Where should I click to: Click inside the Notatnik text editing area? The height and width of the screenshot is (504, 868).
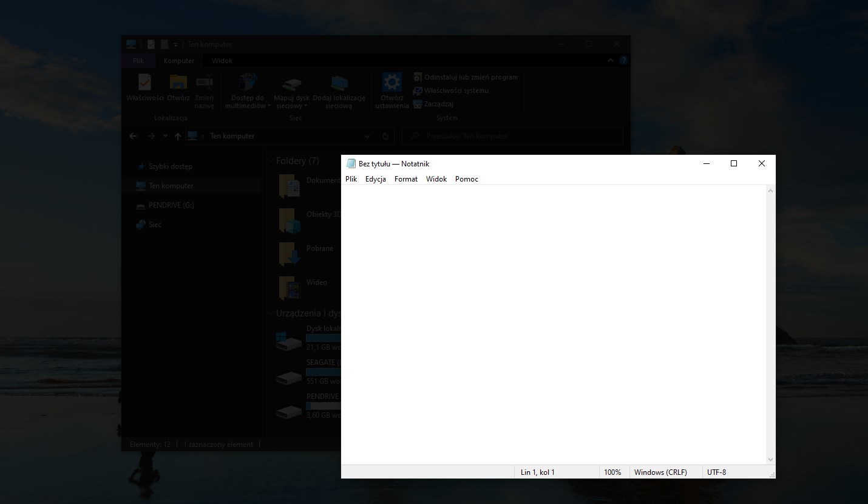[553, 325]
